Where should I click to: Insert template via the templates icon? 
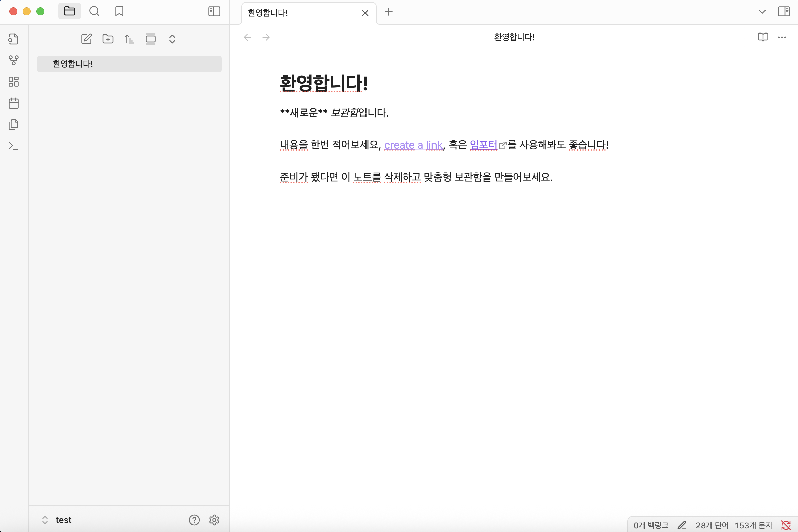point(14,125)
